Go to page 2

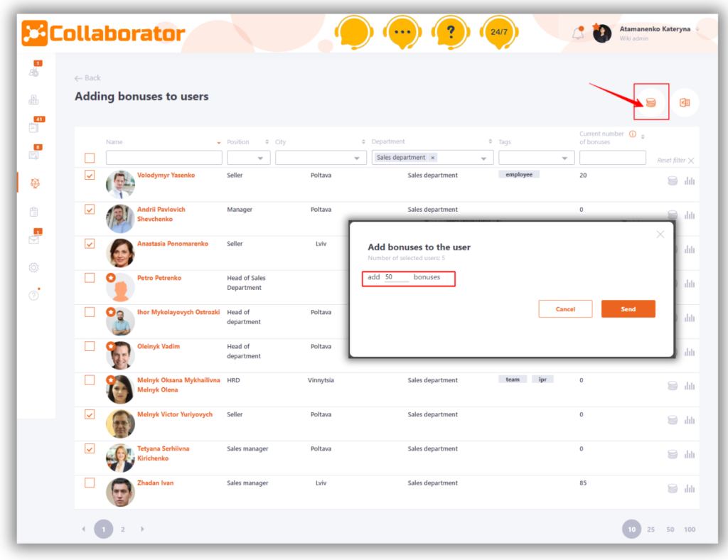[122, 529]
